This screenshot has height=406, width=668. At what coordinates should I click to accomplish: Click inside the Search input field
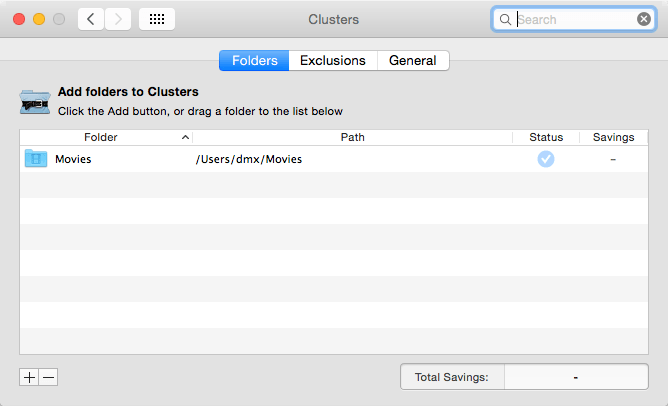pyautogui.click(x=573, y=19)
